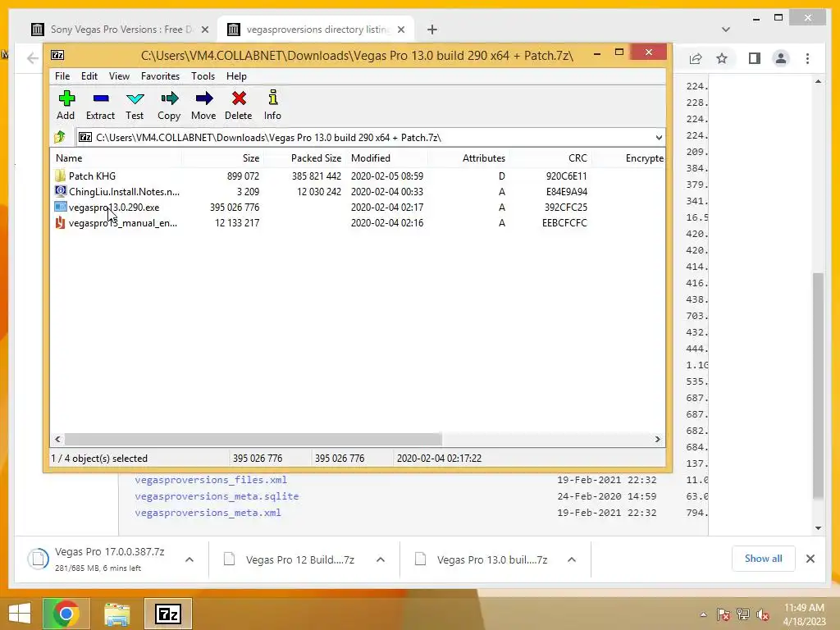Viewport: 840px width, 630px height.
Task: Click the volume tray icon
Action: tap(763, 614)
